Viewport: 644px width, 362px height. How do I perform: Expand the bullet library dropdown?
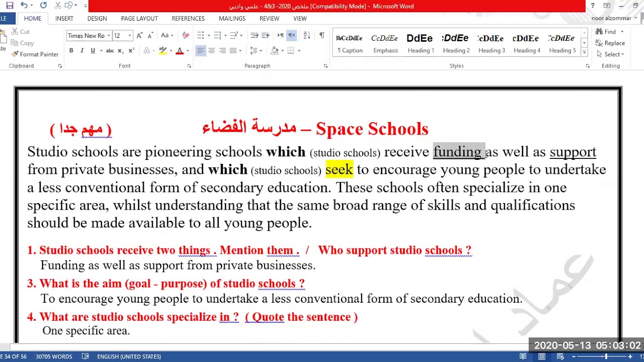(x=208, y=36)
